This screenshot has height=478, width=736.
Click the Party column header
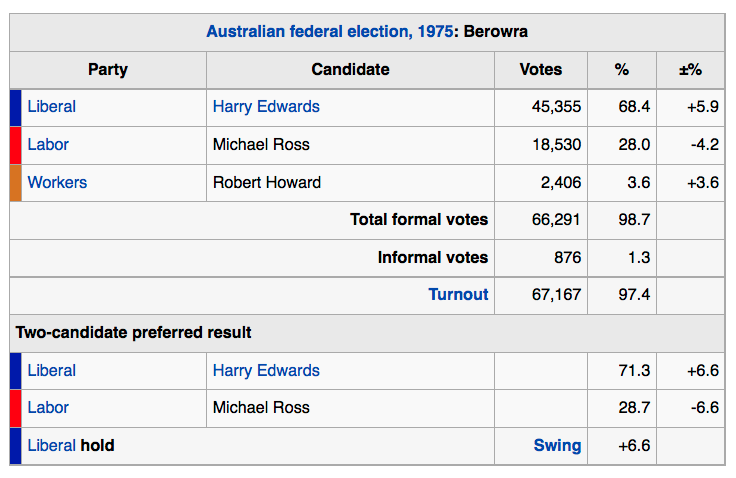coord(108,70)
